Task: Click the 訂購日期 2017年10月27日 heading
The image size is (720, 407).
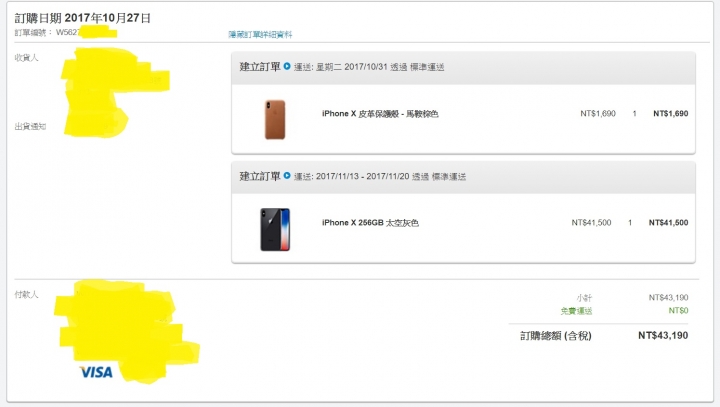Action: 83,18
